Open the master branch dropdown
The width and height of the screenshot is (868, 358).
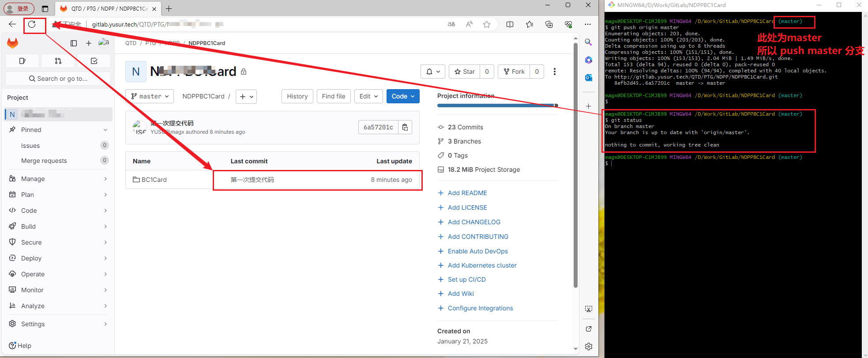pos(150,96)
